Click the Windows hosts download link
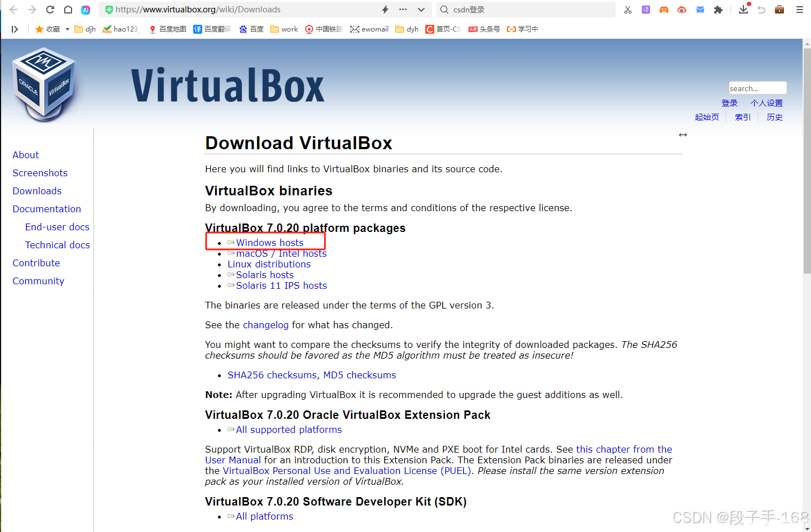 click(269, 243)
